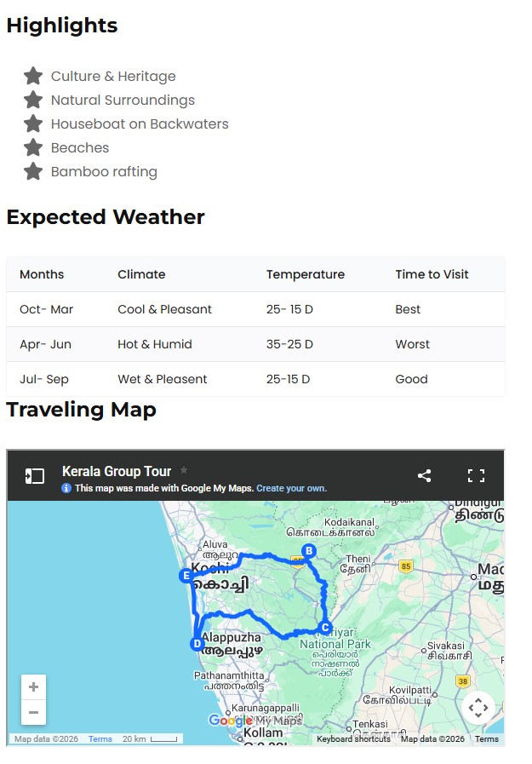The height and width of the screenshot is (764, 532).
Task: Zoom in on the map
Action: pos(33,687)
